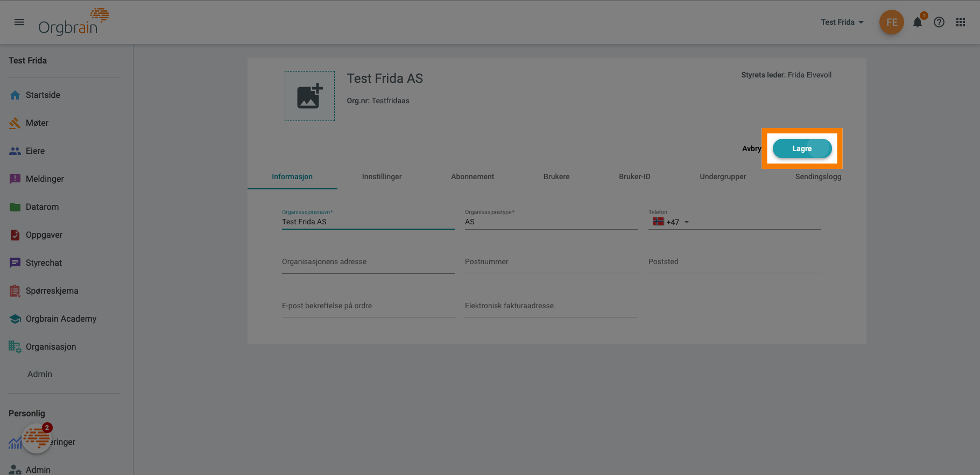Screen dimensions: 980x475
Task: Click the Postnummer input field
Action: point(551,262)
